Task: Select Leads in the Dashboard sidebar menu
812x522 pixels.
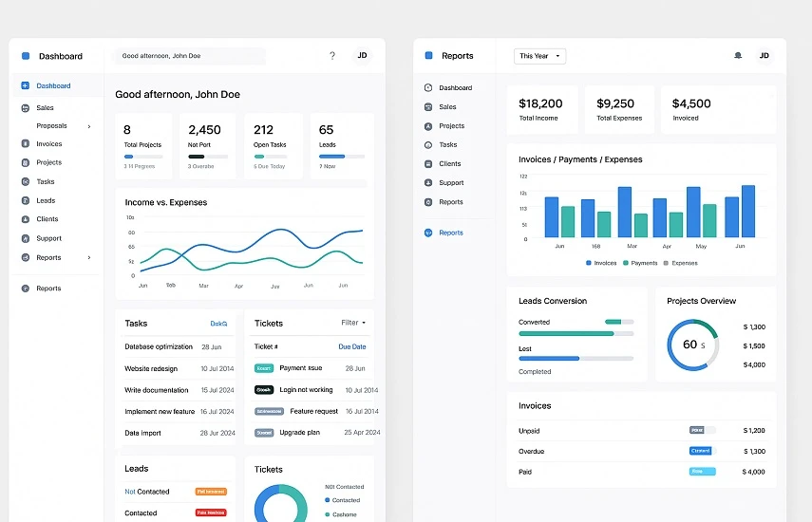Action: click(x=46, y=201)
